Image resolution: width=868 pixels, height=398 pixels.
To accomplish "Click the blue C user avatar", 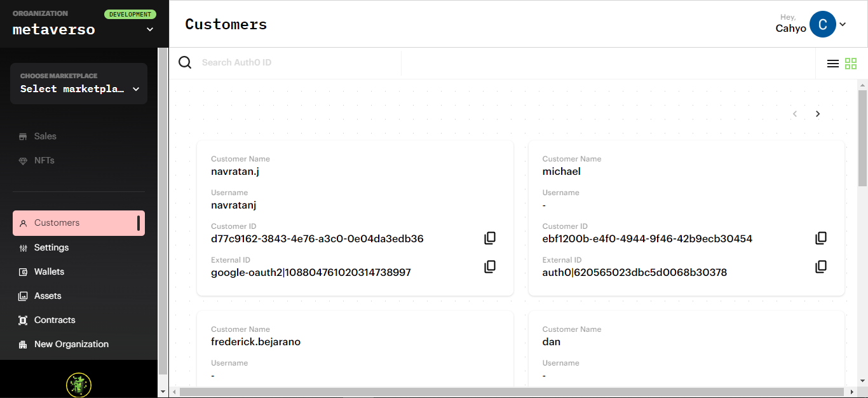I will pos(822,24).
